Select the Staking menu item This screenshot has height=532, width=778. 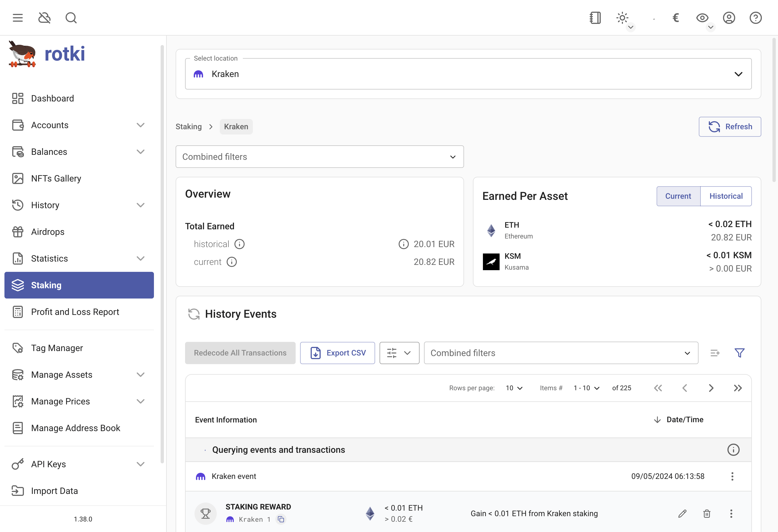coord(79,285)
